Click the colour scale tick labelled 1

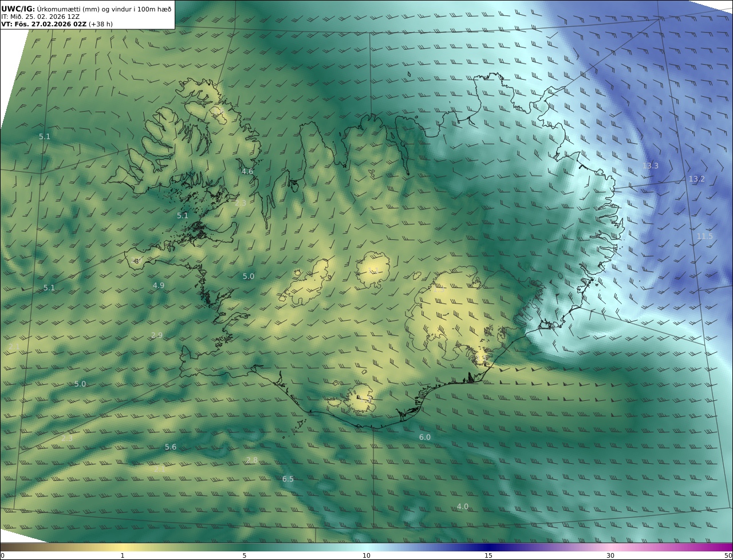point(123,556)
